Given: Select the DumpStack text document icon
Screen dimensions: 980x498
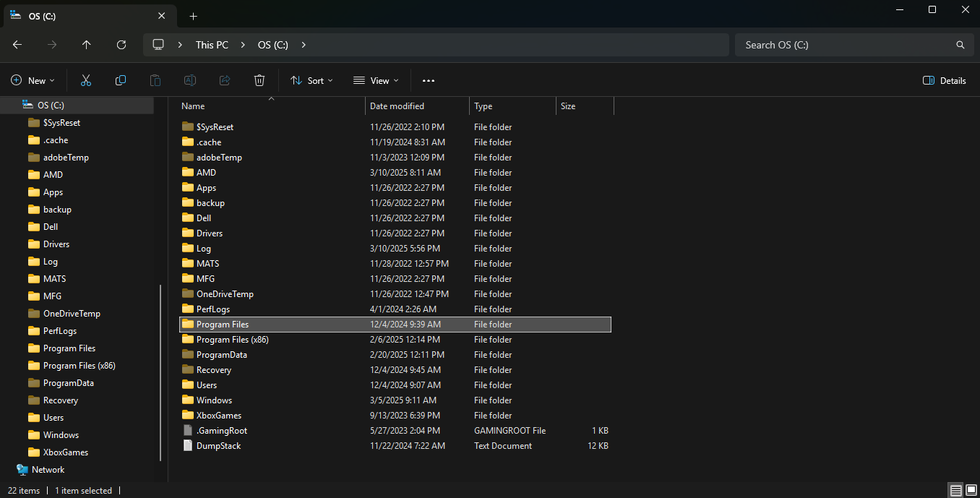Looking at the screenshot, I should point(188,446).
